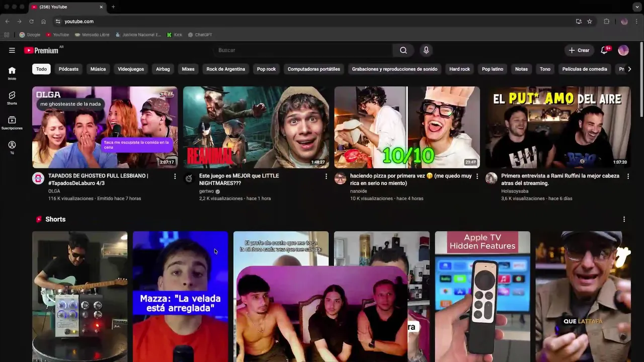Open the hamburger guide menu
The width and height of the screenshot is (644, 362).
click(12, 50)
